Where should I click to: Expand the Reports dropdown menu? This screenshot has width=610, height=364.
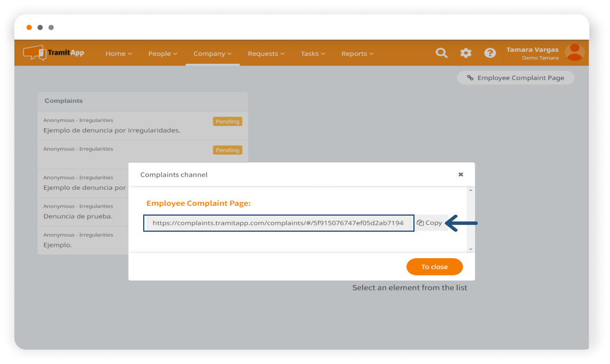pos(357,53)
